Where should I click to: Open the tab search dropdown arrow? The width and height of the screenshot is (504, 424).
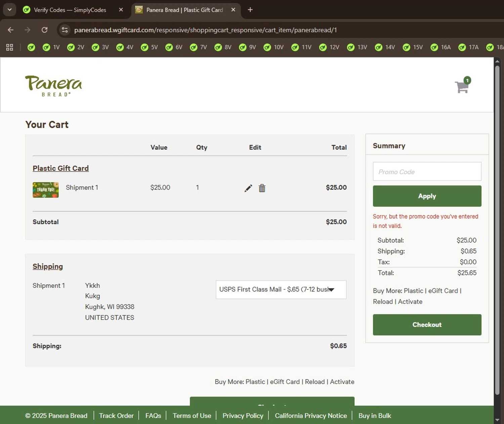pyautogui.click(x=10, y=10)
